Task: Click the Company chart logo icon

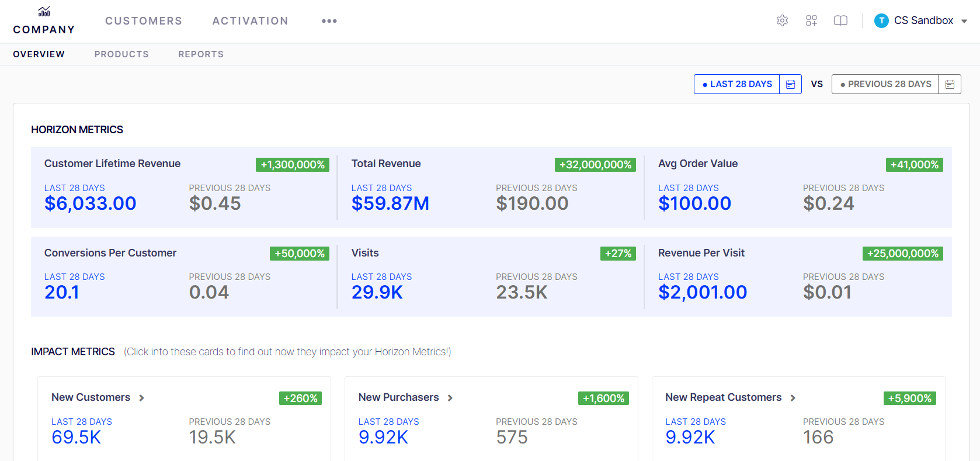Action: [x=44, y=12]
